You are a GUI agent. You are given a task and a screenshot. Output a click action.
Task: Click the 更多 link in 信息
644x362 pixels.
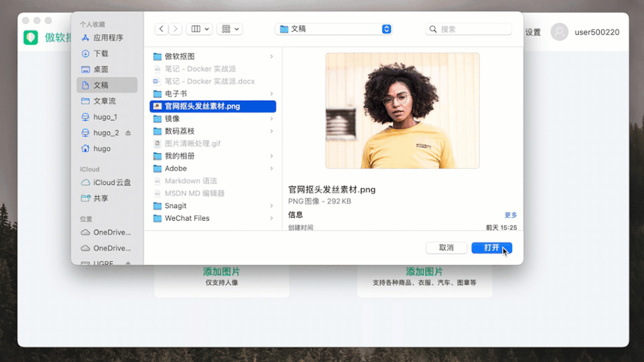[510, 215]
